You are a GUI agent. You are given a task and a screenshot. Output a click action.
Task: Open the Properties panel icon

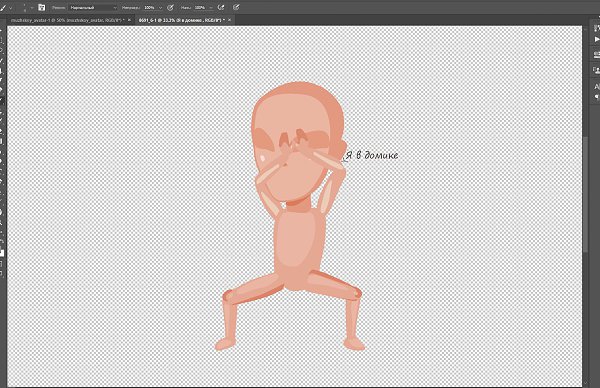tap(597, 55)
